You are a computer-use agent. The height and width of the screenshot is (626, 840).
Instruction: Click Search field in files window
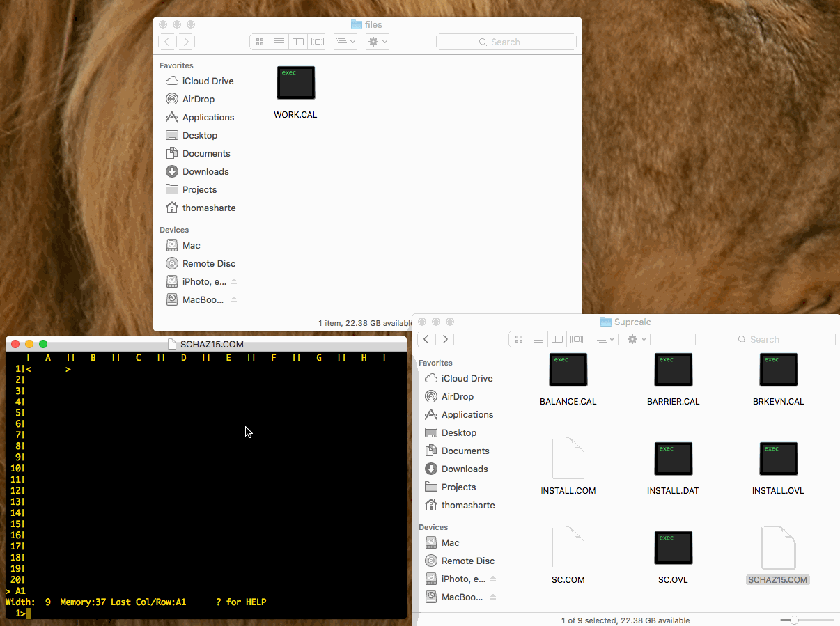point(506,42)
